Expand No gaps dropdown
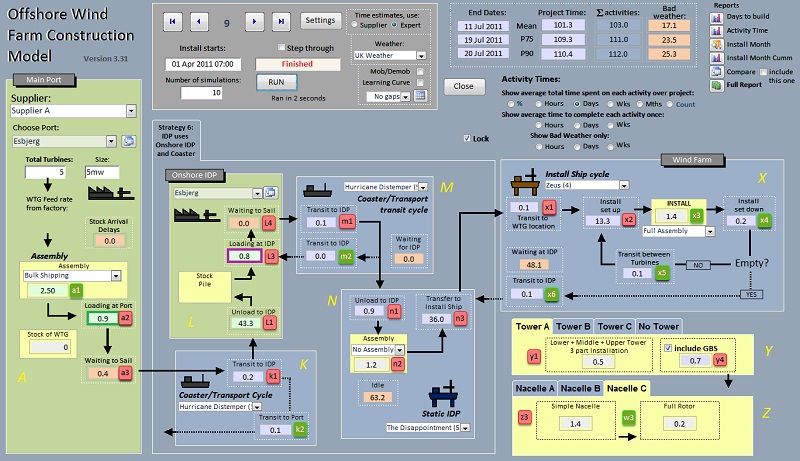The image size is (800, 461). pyautogui.click(x=406, y=96)
